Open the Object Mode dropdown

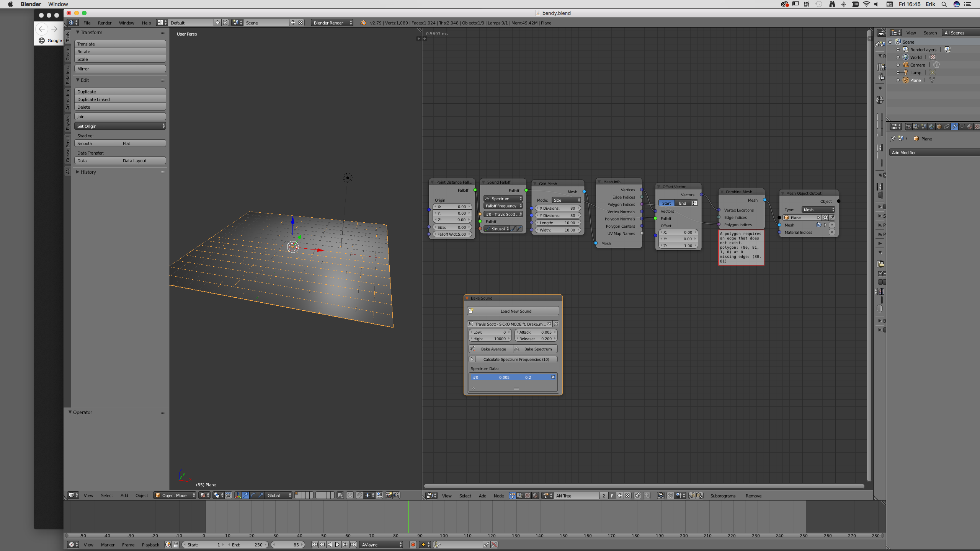coord(175,496)
